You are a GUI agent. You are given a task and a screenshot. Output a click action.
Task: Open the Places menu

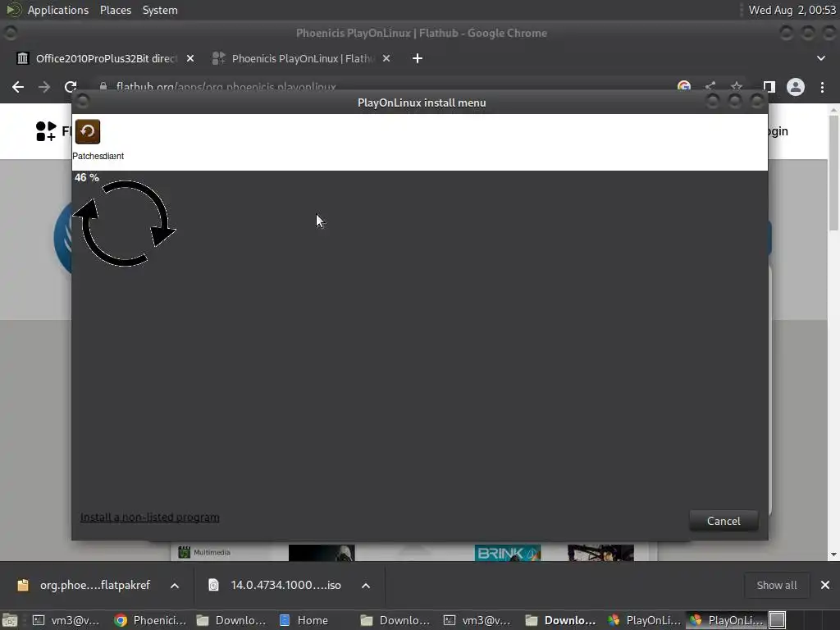tap(115, 10)
